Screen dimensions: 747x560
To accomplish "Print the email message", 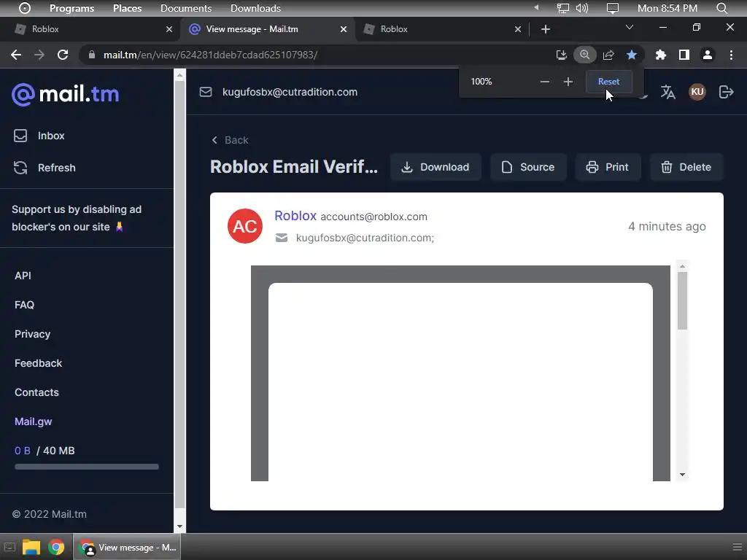I will coord(608,167).
